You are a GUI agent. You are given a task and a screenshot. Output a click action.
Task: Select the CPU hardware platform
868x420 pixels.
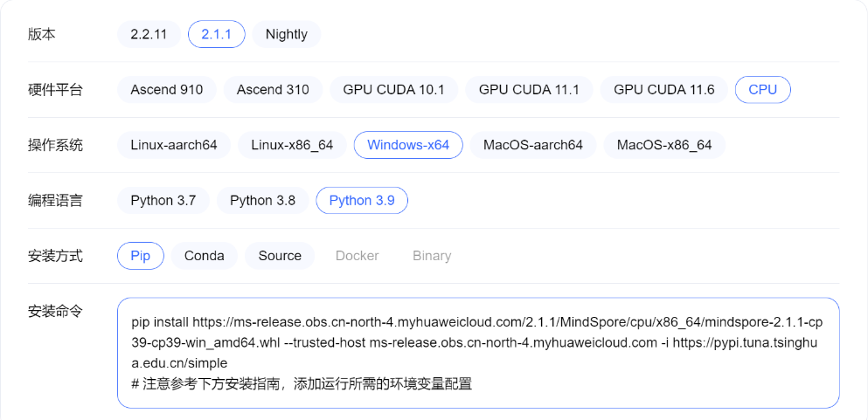click(x=762, y=89)
